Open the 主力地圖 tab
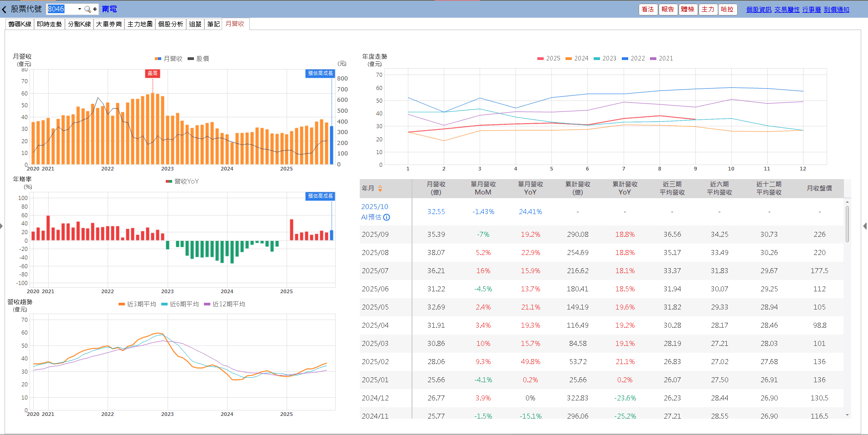This screenshot has height=435, width=868. pos(140,24)
